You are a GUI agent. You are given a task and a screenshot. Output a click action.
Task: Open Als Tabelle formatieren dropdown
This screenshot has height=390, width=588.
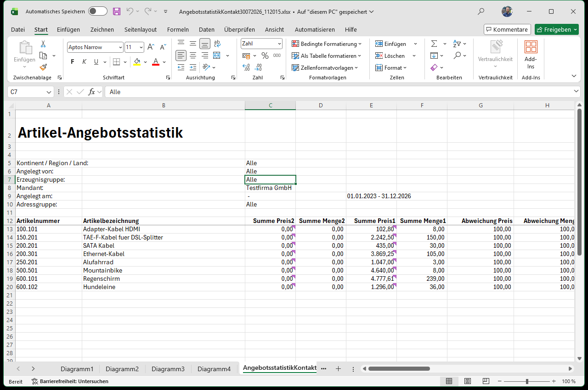[x=327, y=56]
